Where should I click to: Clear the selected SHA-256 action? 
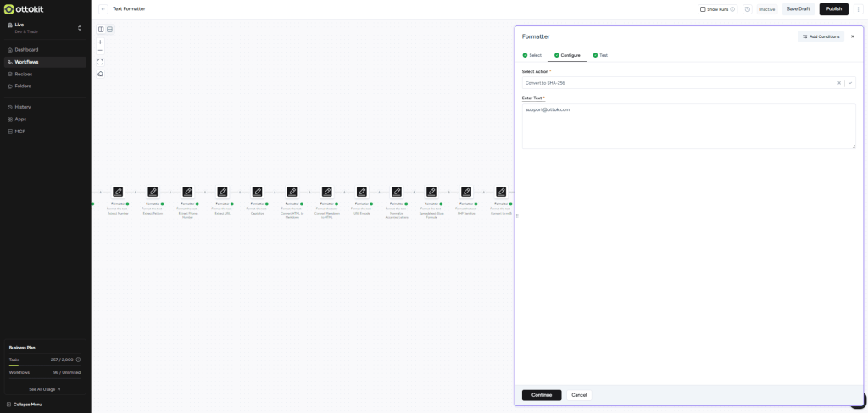click(x=839, y=83)
